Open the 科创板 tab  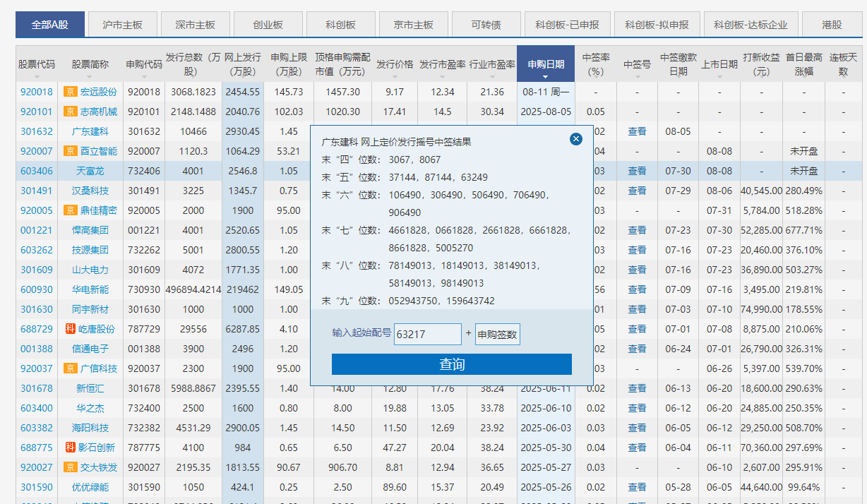[x=340, y=25]
